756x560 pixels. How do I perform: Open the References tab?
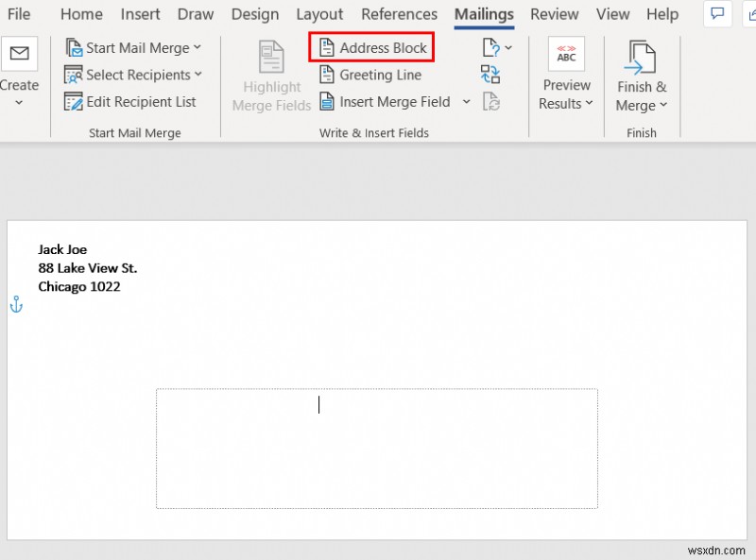[x=399, y=14]
